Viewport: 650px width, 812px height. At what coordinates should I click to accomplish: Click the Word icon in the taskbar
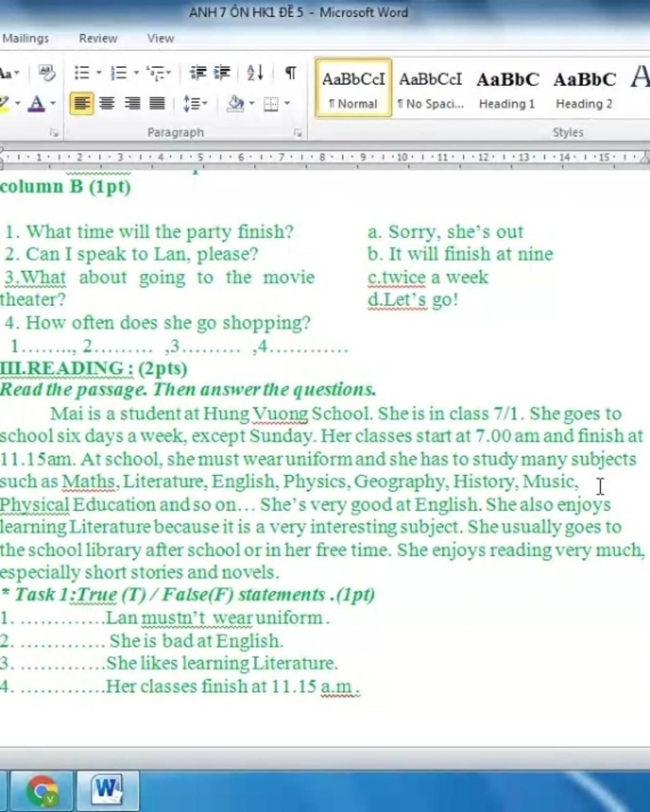pyautogui.click(x=107, y=790)
